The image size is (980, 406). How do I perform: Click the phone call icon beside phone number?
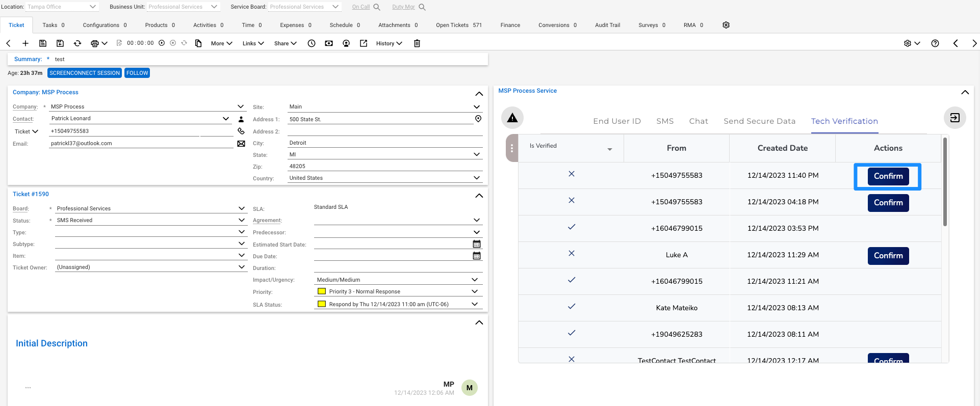pyautogui.click(x=241, y=131)
